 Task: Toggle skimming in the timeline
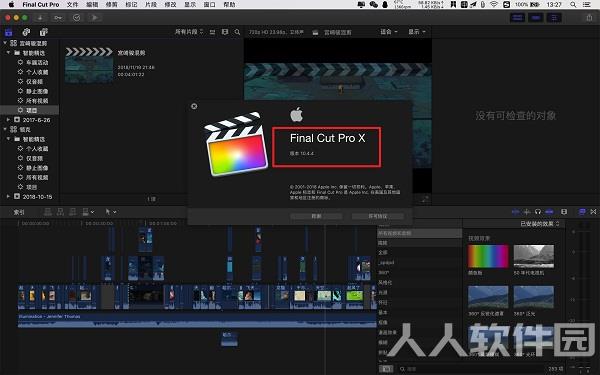pyautogui.click(x=516, y=212)
